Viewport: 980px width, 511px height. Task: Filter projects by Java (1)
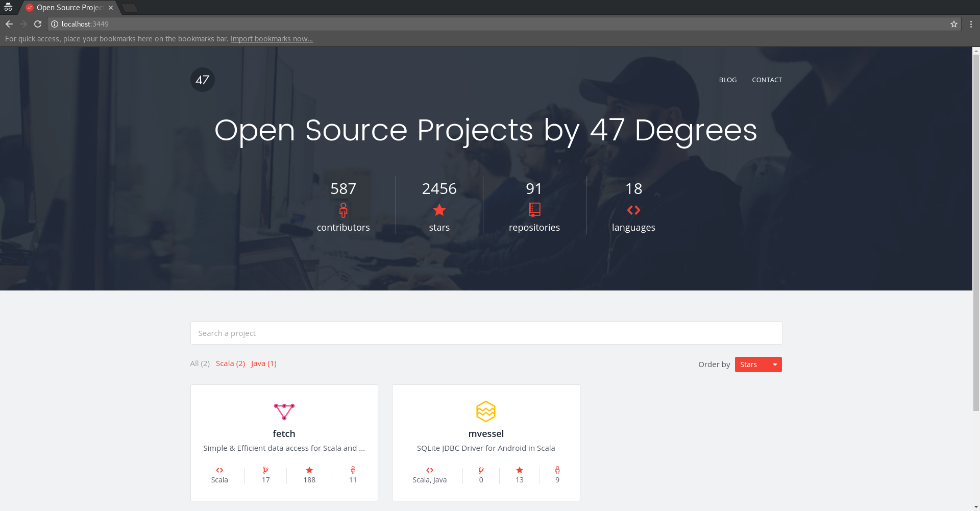(264, 363)
